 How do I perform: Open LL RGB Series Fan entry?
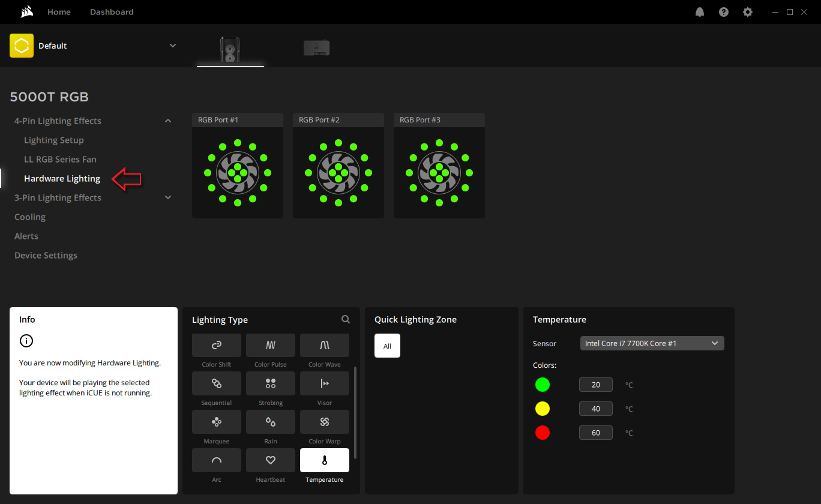tap(60, 160)
